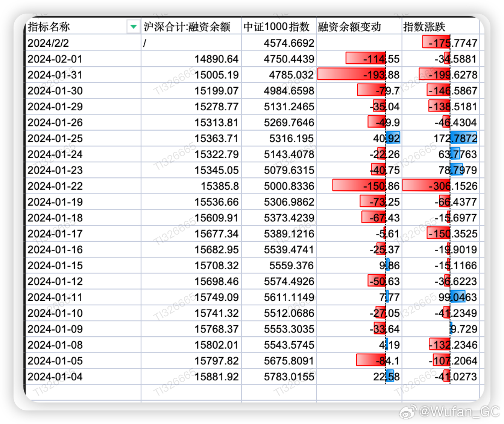Click the balance cell 15609.91
This screenshot has height=424, width=504.
click(191, 218)
